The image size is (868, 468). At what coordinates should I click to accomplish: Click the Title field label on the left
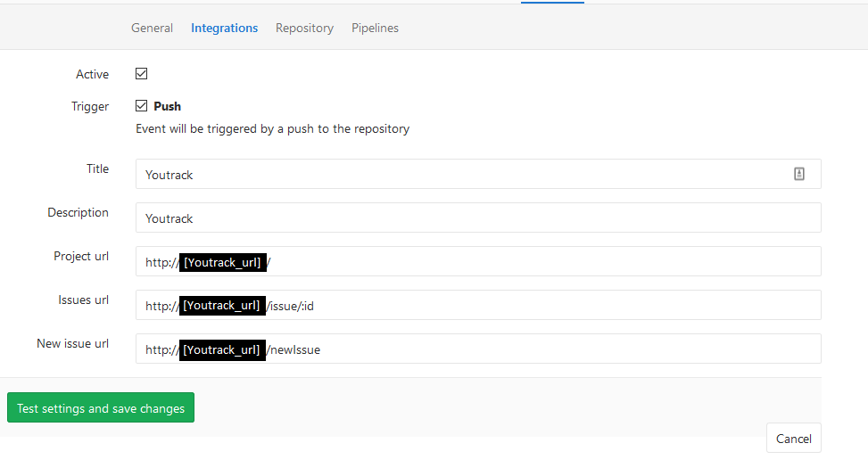(97, 169)
